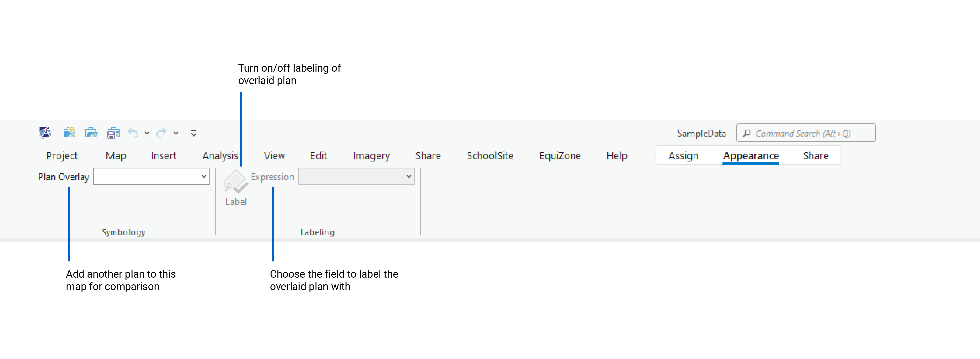Click the Undo arrow icon

pos(133,133)
